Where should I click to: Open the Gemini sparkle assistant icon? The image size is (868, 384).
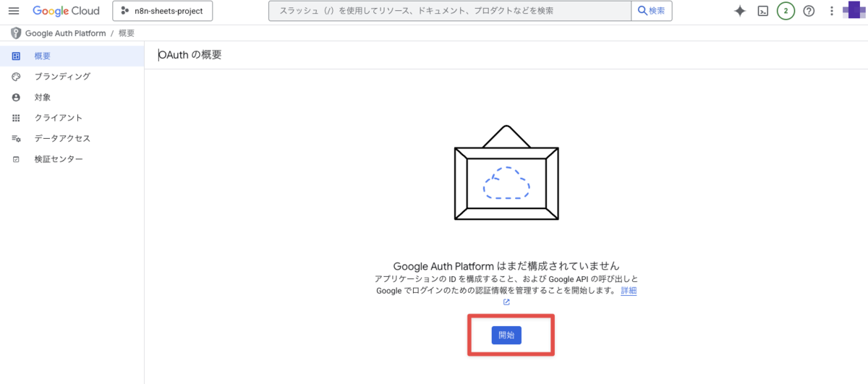click(740, 11)
